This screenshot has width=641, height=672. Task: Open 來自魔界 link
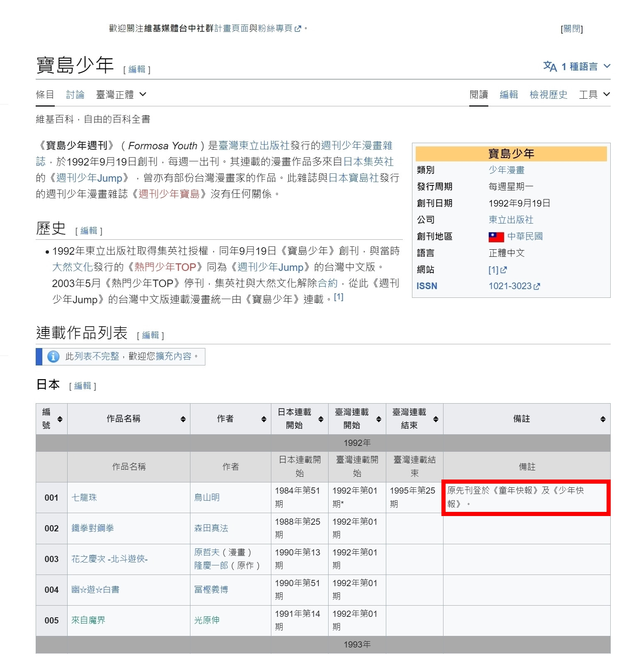tap(88, 620)
